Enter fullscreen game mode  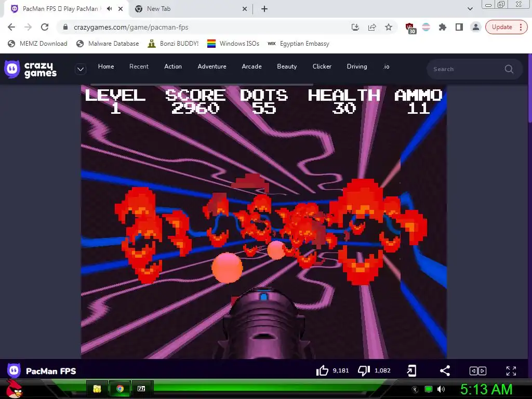pos(511,371)
